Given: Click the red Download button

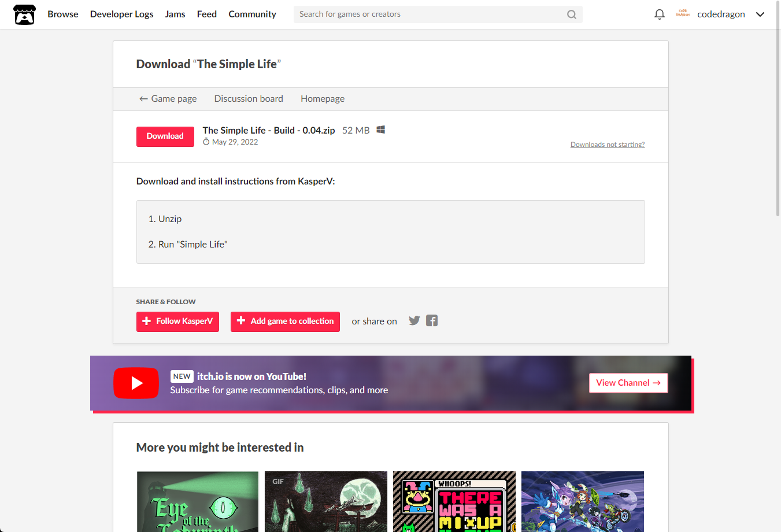Looking at the screenshot, I should [165, 136].
